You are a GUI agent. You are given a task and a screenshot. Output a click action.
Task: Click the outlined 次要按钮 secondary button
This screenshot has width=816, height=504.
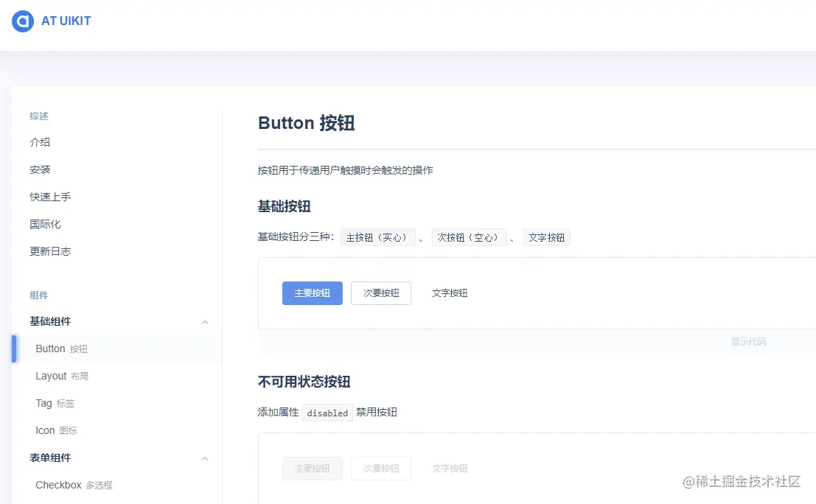coord(381,293)
